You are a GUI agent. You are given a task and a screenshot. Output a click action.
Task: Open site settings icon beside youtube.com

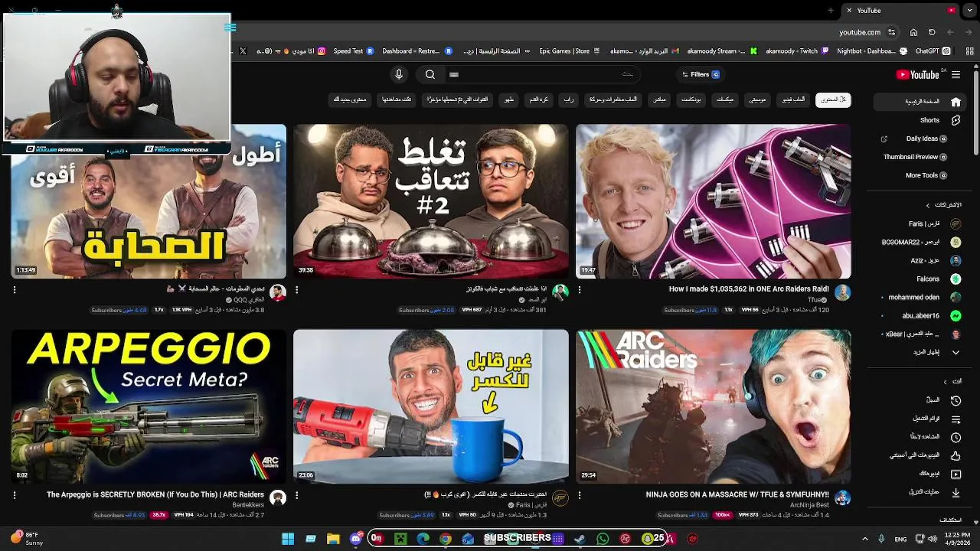(x=891, y=32)
